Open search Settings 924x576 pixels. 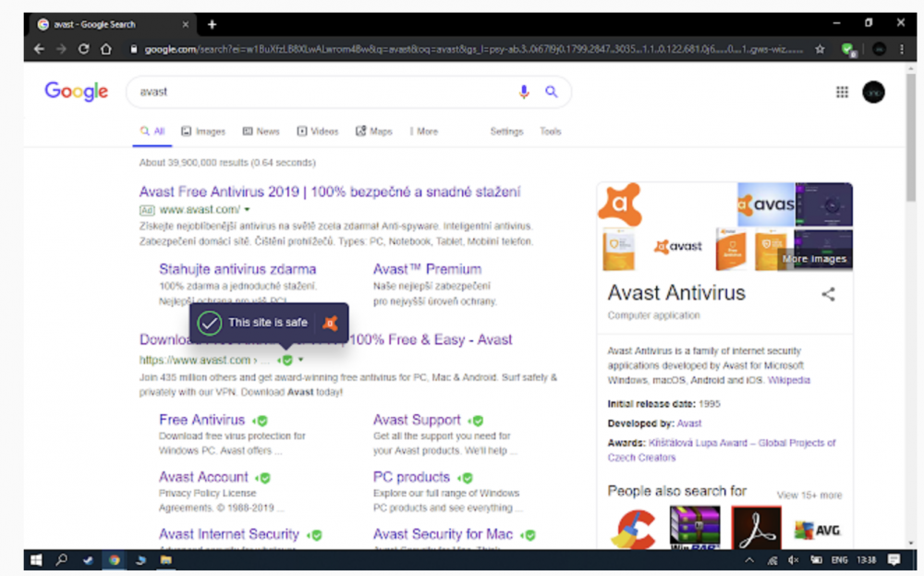[506, 131]
